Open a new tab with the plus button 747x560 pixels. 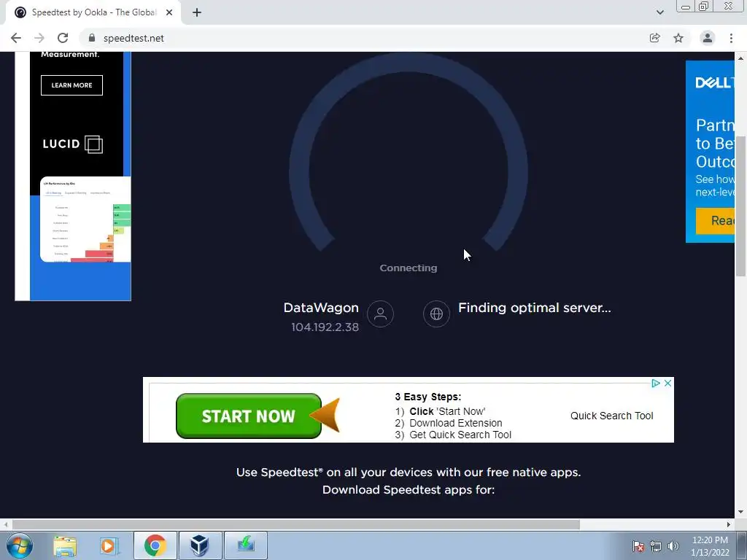(197, 13)
